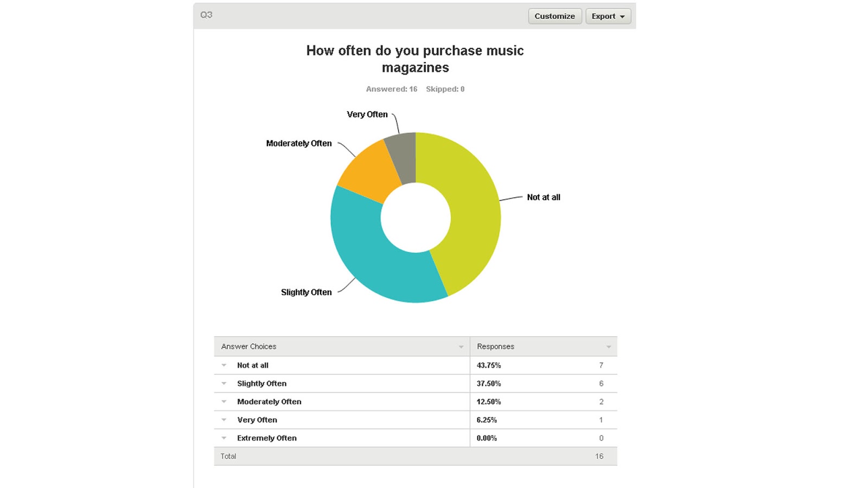
Task: Sort by Responses column arrow
Action: pos(609,347)
